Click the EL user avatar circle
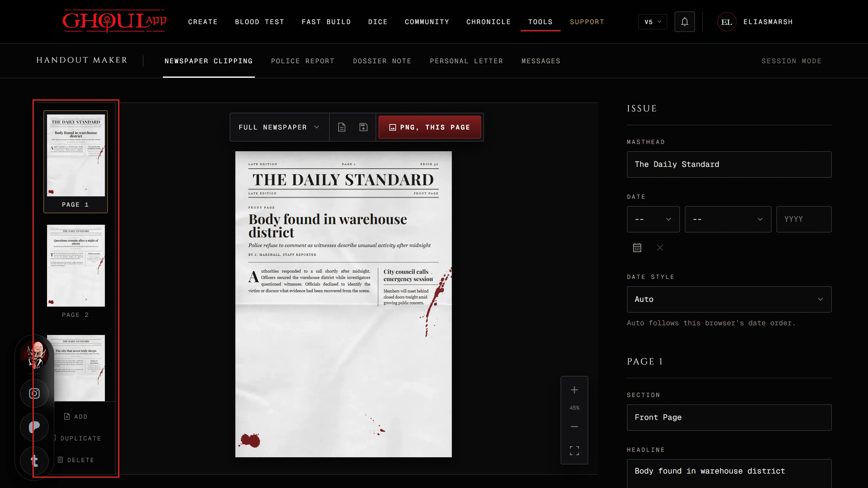 click(726, 22)
